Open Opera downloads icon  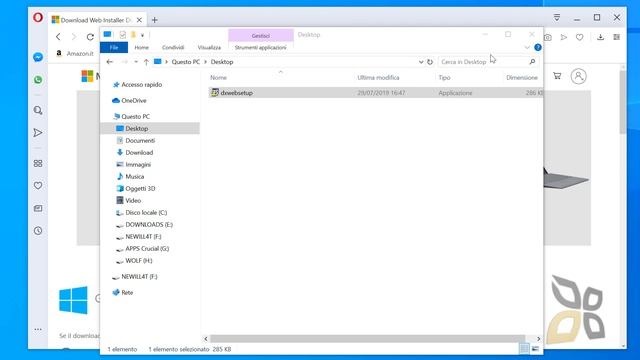coord(600,37)
